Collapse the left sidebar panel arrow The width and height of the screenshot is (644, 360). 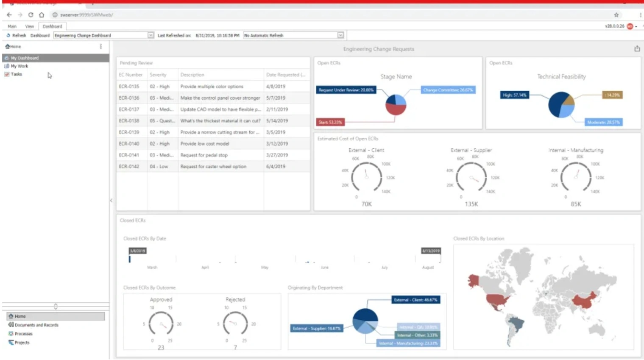[111, 200]
